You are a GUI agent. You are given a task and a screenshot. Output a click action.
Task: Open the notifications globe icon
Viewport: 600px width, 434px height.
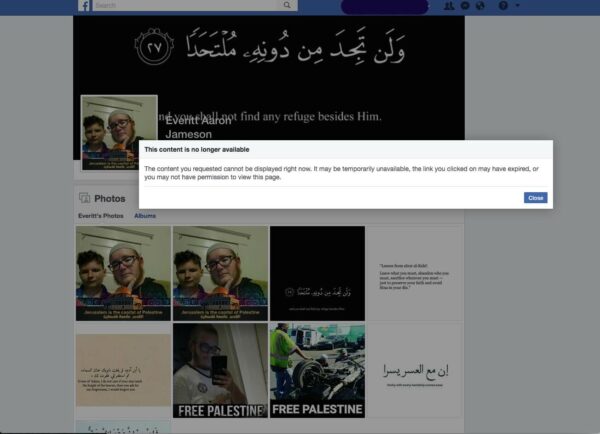tap(480, 6)
